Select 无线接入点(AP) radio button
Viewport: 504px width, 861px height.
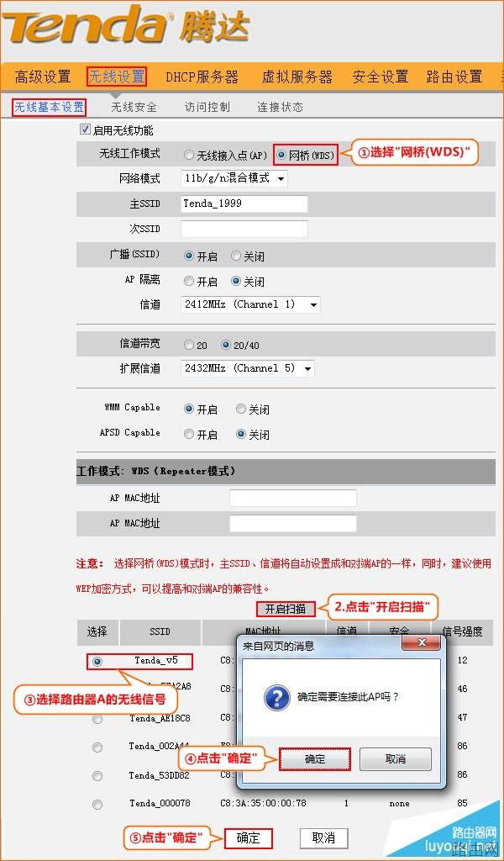tap(189, 156)
